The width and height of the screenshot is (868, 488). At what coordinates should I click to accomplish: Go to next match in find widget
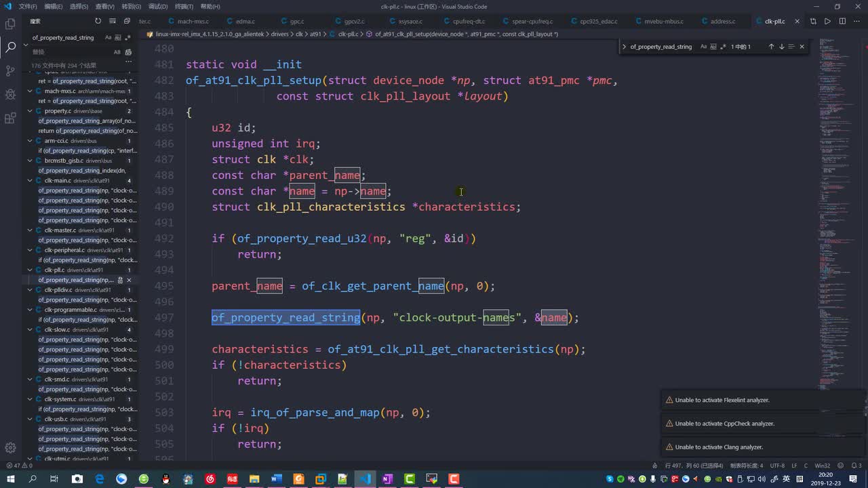781,47
